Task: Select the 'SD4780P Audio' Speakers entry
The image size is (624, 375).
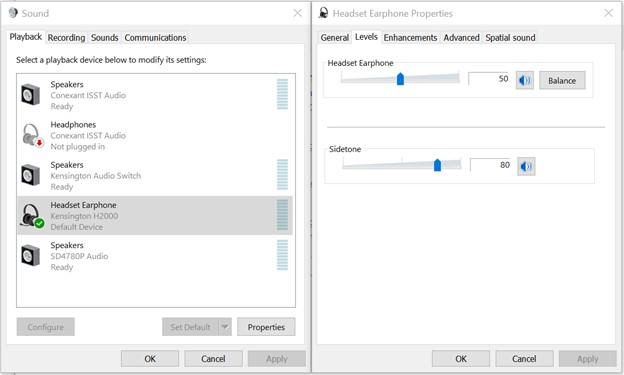Action: point(155,256)
